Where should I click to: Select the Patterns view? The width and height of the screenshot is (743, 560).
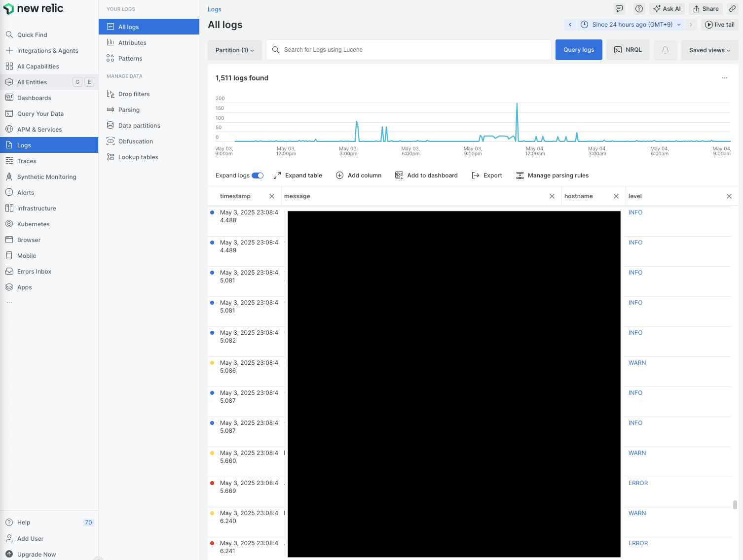(x=130, y=58)
